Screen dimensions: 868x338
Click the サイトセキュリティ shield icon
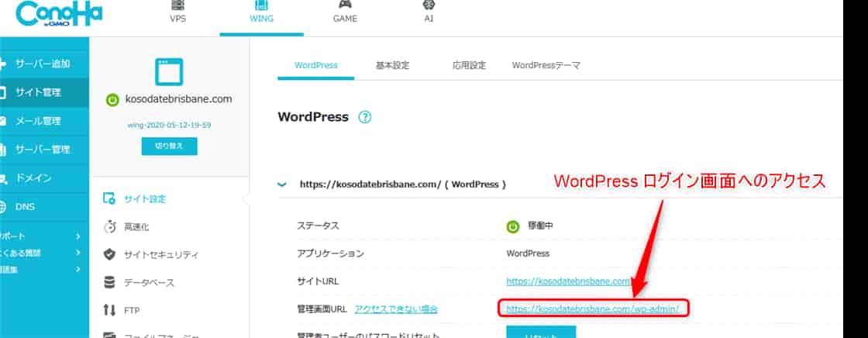coord(109,255)
